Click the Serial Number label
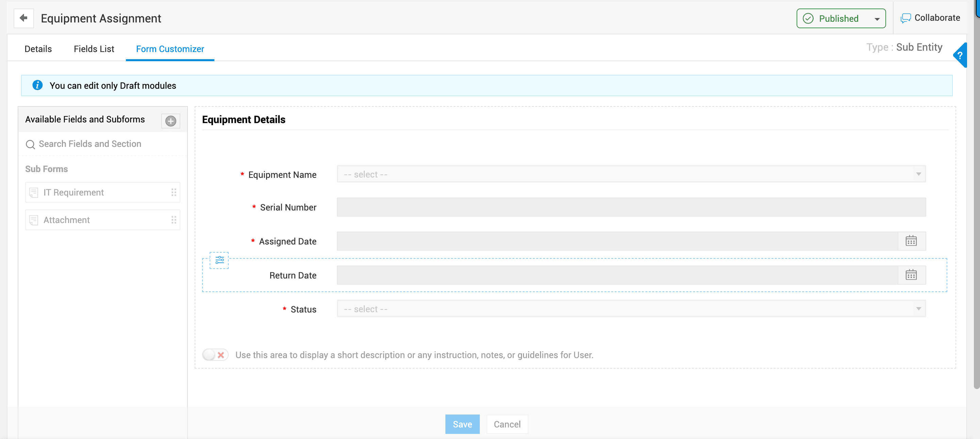 tap(288, 207)
